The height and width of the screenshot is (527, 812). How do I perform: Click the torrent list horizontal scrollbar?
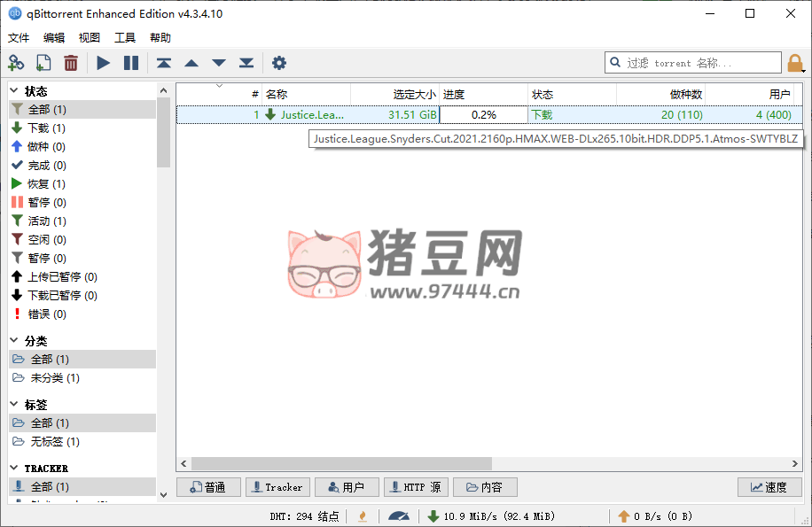[341, 463]
